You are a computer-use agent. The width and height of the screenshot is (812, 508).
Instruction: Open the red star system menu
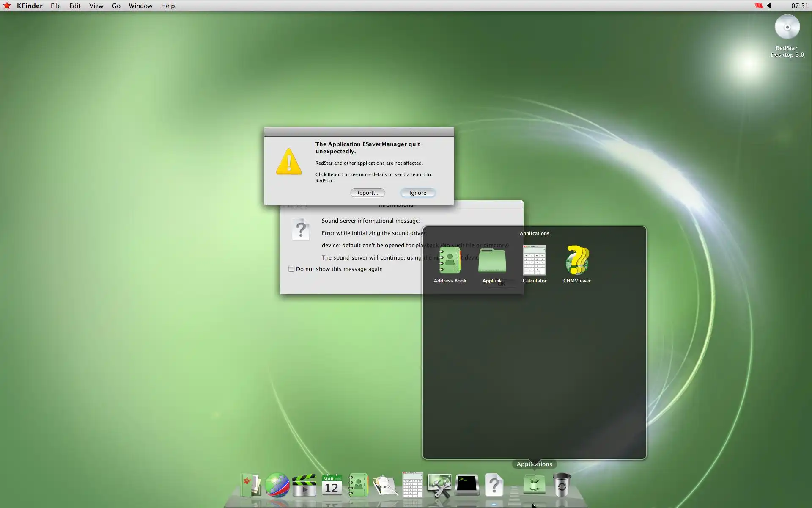click(x=7, y=6)
